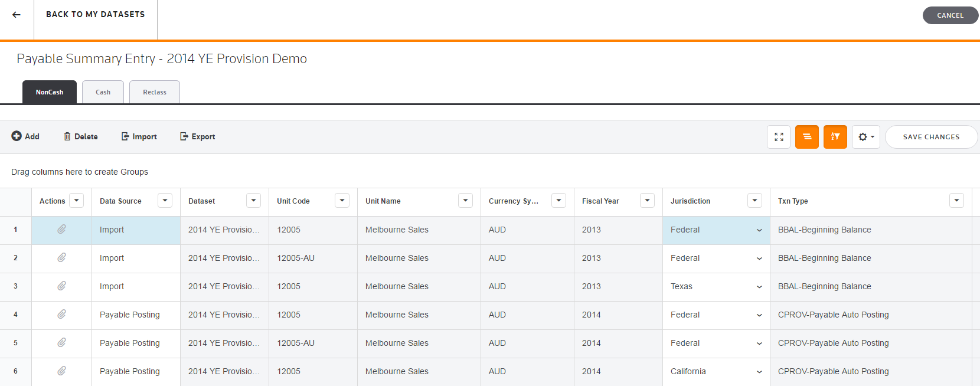
Task: Switch to the Reclass tab
Action: [155, 92]
